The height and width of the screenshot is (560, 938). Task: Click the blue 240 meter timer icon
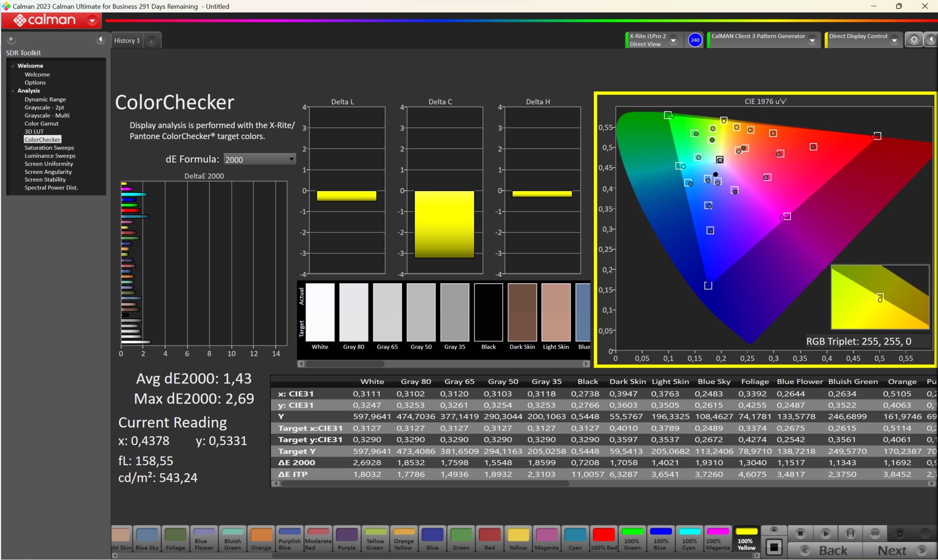point(695,40)
